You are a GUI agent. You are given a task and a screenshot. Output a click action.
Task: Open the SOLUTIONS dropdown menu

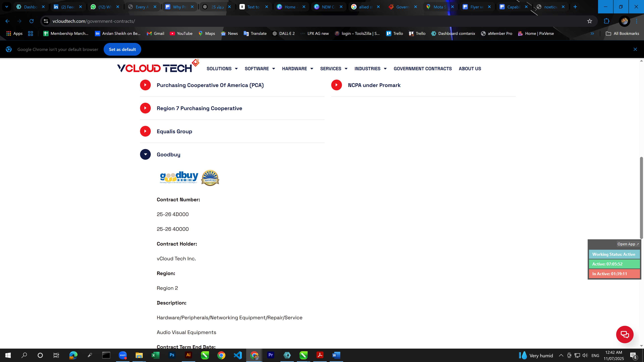pyautogui.click(x=222, y=69)
